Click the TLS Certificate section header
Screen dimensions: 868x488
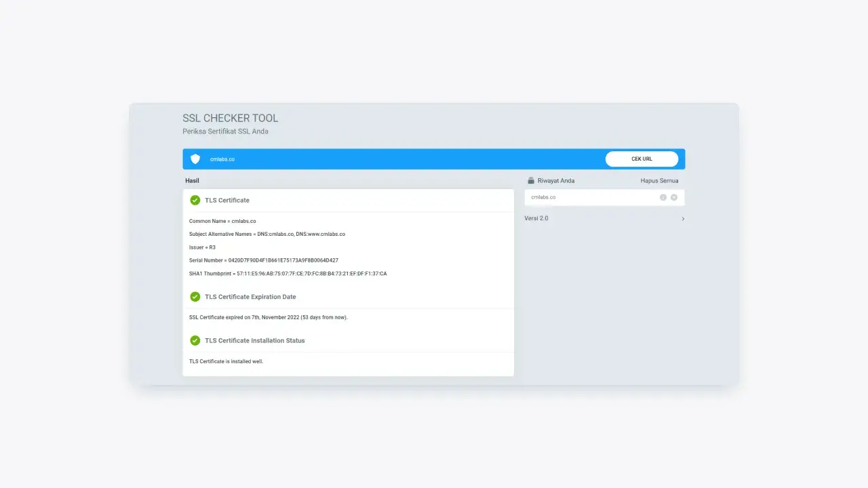click(227, 201)
